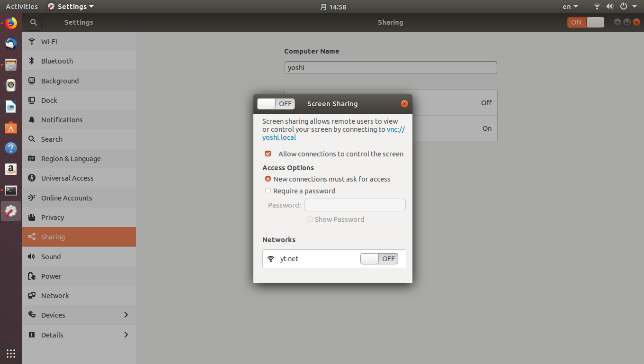Click the Settings dock icon
The image size is (644, 364).
(11, 211)
